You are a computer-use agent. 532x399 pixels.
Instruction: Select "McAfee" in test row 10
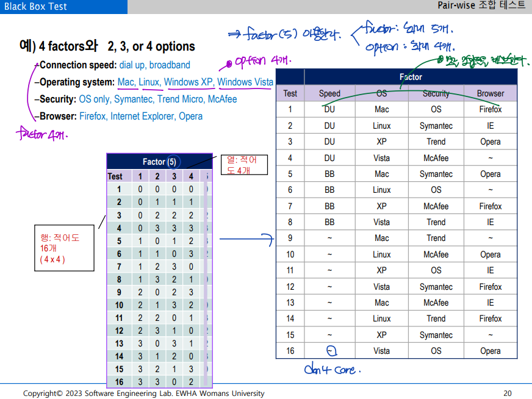click(436, 254)
